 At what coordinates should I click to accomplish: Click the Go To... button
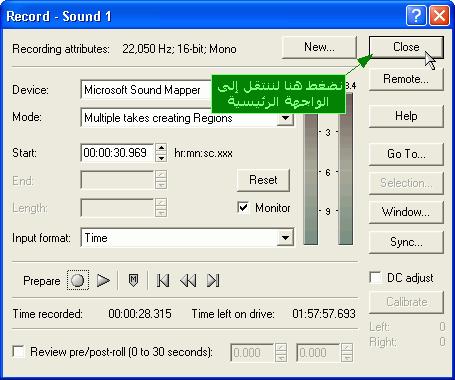406,154
